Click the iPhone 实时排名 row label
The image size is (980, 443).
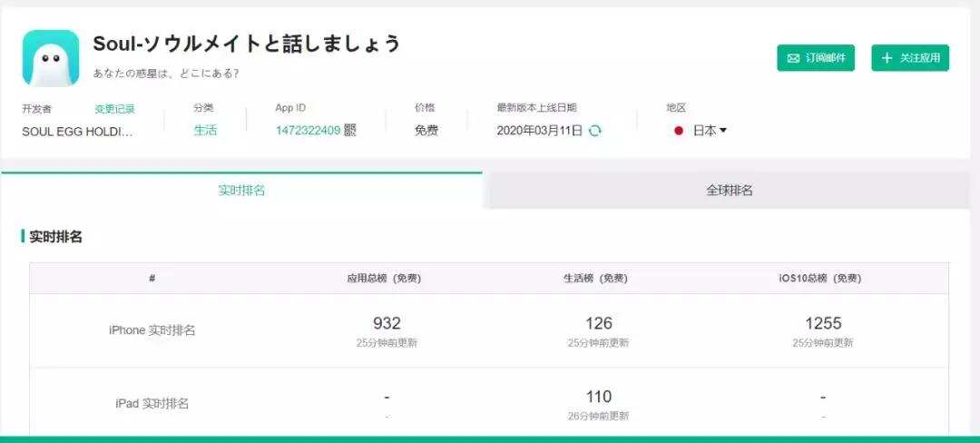(152, 330)
